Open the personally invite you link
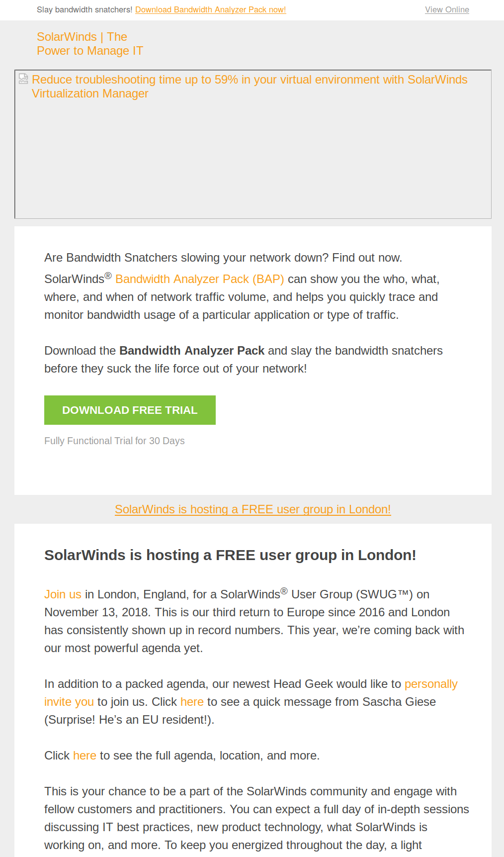The image size is (504, 857). pos(251,693)
